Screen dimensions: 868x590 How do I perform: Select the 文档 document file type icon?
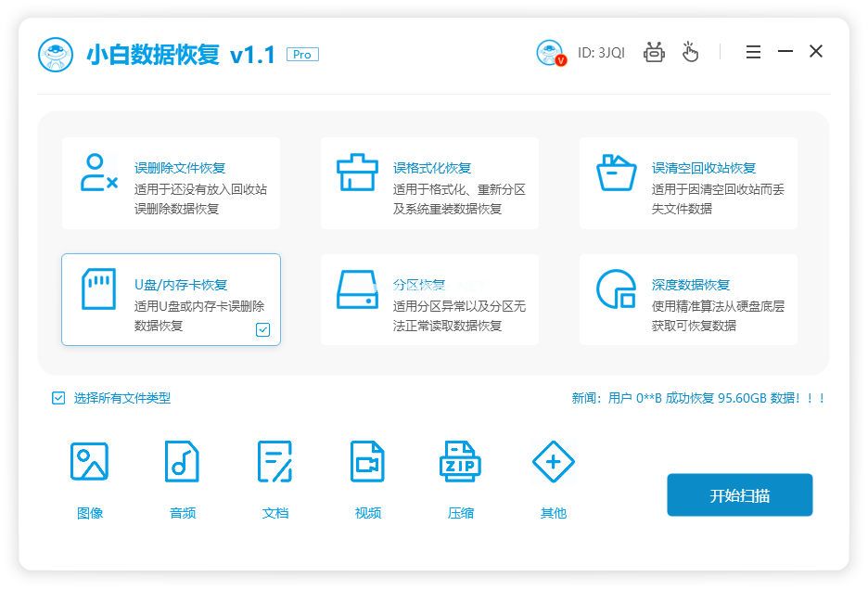pyautogui.click(x=274, y=461)
